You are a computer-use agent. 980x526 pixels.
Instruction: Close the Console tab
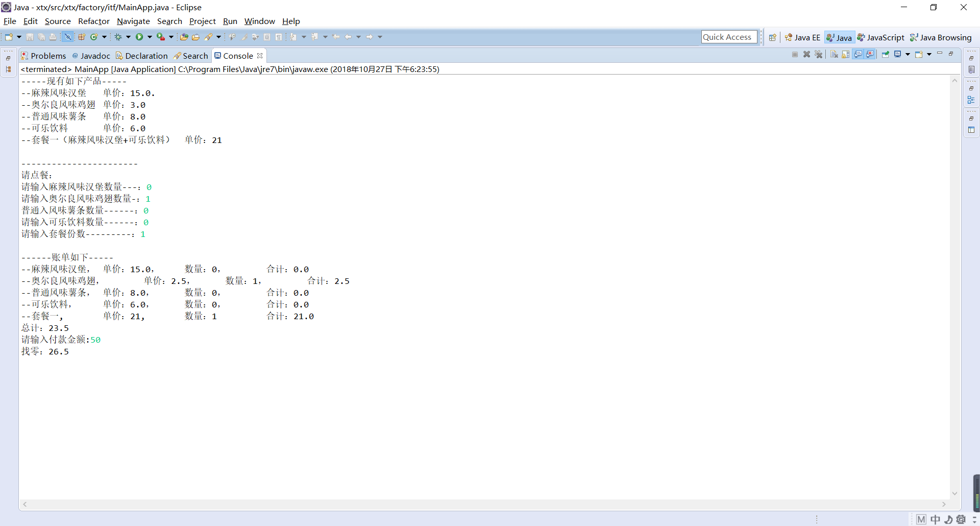click(260, 56)
